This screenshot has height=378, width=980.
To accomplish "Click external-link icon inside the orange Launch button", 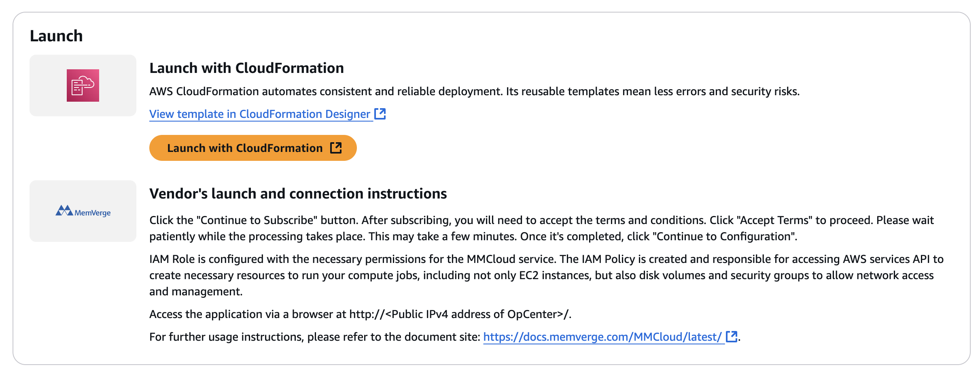I will pyautogui.click(x=336, y=148).
